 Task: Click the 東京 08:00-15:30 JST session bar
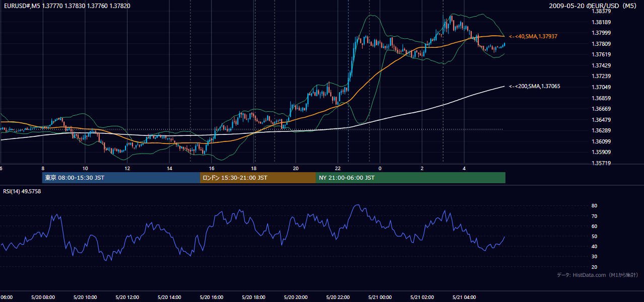click(121, 178)
